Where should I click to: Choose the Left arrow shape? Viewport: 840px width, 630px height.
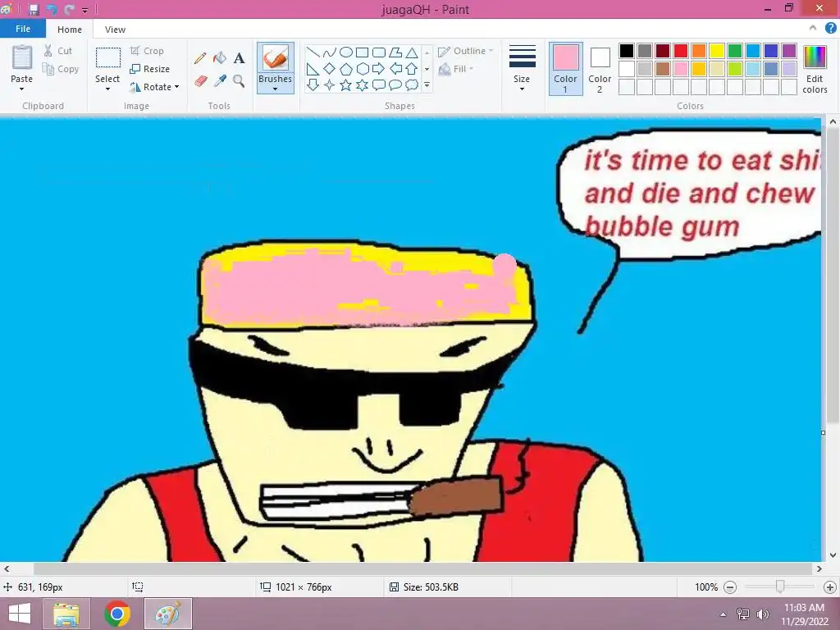(x=395, y=69)
